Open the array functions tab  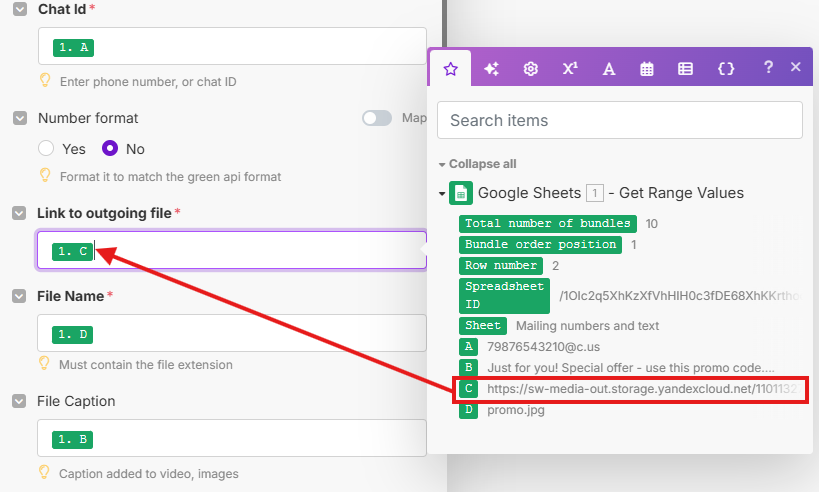click(x=685, y=69)
